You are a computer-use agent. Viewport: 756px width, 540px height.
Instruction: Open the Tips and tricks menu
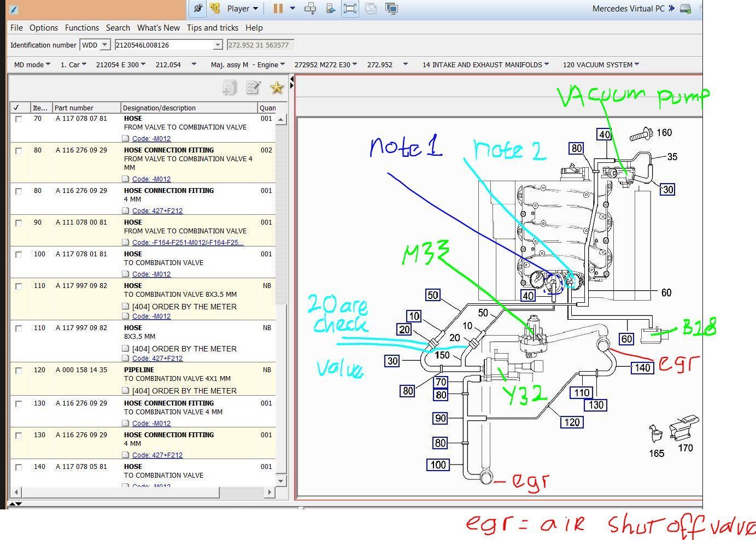pyautogui.click(x=212, y=28)
